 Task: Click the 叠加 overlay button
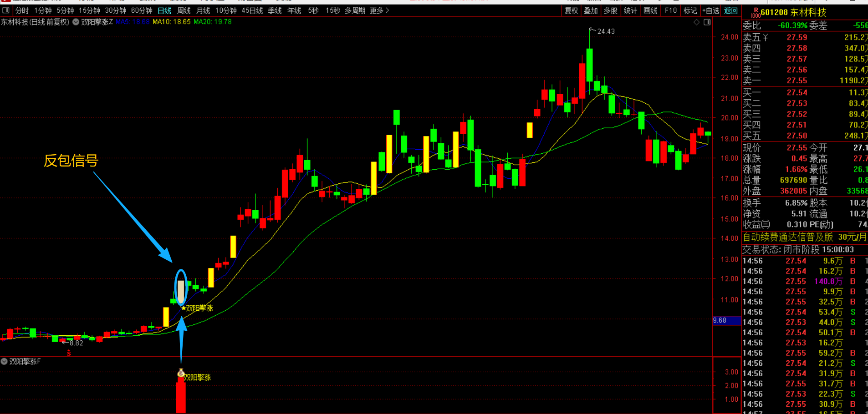(591, 10)
